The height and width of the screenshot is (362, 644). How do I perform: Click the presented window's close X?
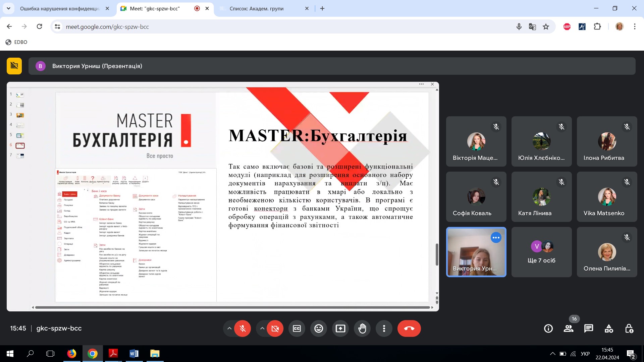[432, 84]
